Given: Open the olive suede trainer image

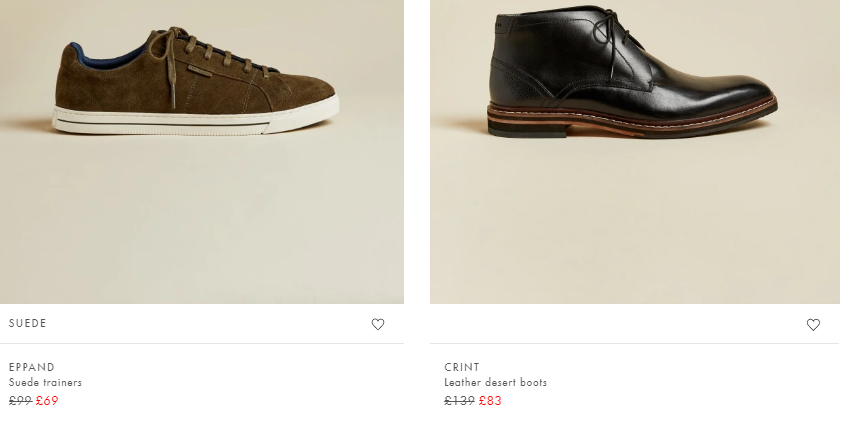Looking at the screenshot, I should (x=200, y=150).
